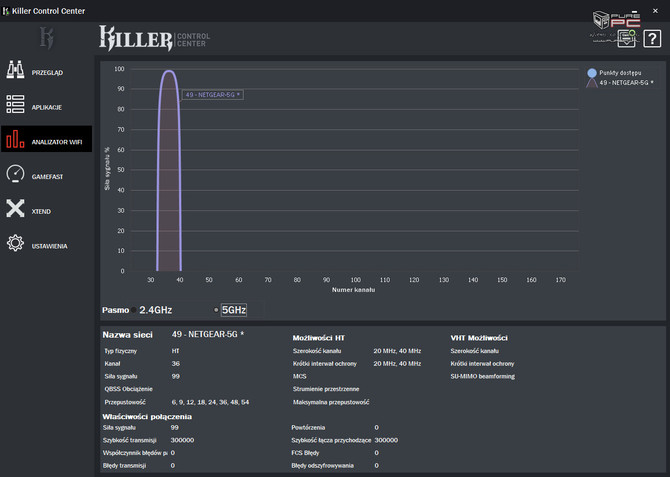This screenshot has width=670, height=477.
Task: Click the Strumienie przestrzenne label
Action: pos(326,389)
